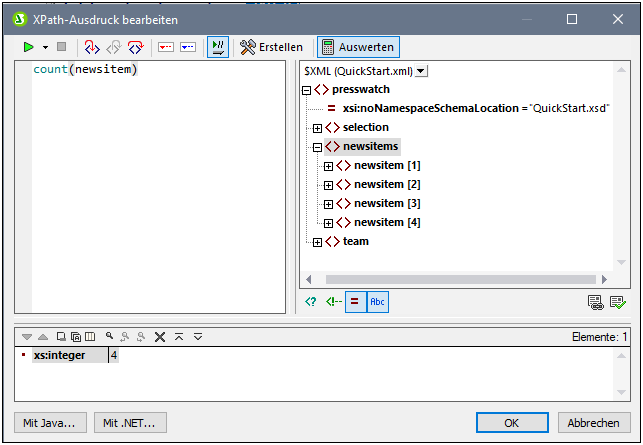Toggle the Abc text nodes display button
Image resolution: width=643 pixels, height=445 pixels.
(378, 302)
